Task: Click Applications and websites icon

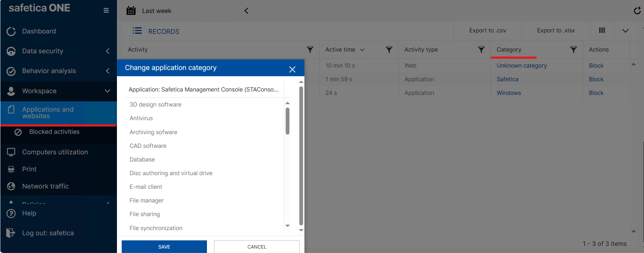Action: click(x=11, y=110)
